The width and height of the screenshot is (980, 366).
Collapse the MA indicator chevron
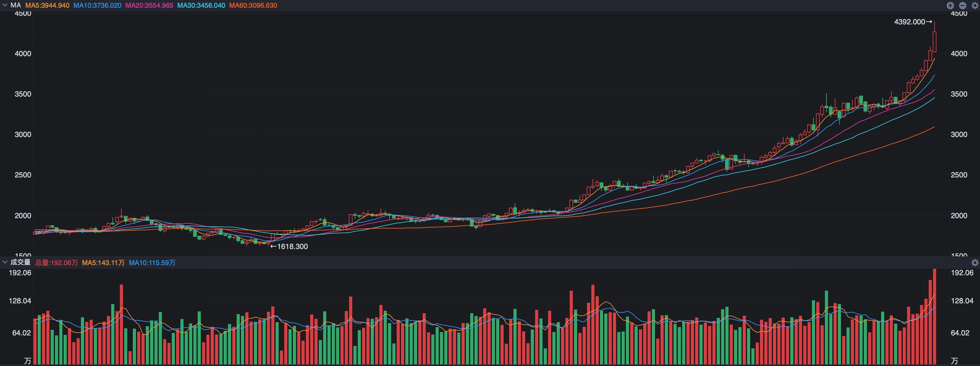pos(5,5)
